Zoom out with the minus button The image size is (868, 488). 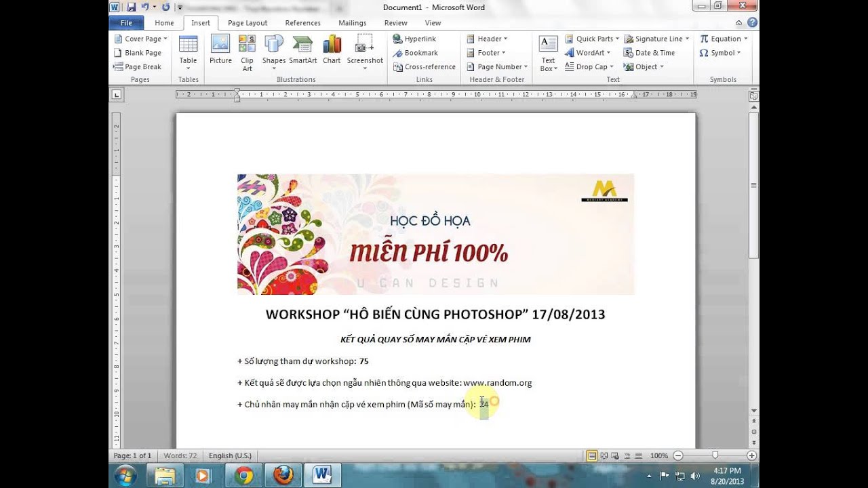click(677, 456)
